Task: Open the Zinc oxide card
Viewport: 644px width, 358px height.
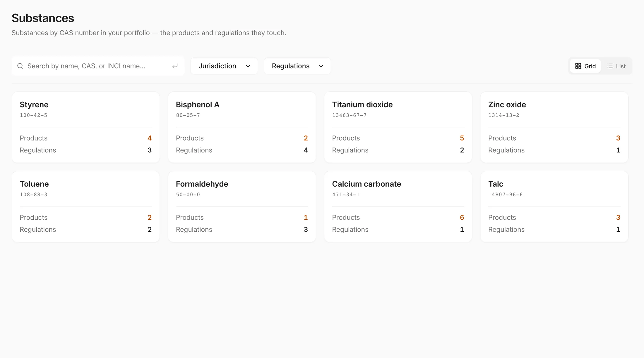Action: coord(554,127)
